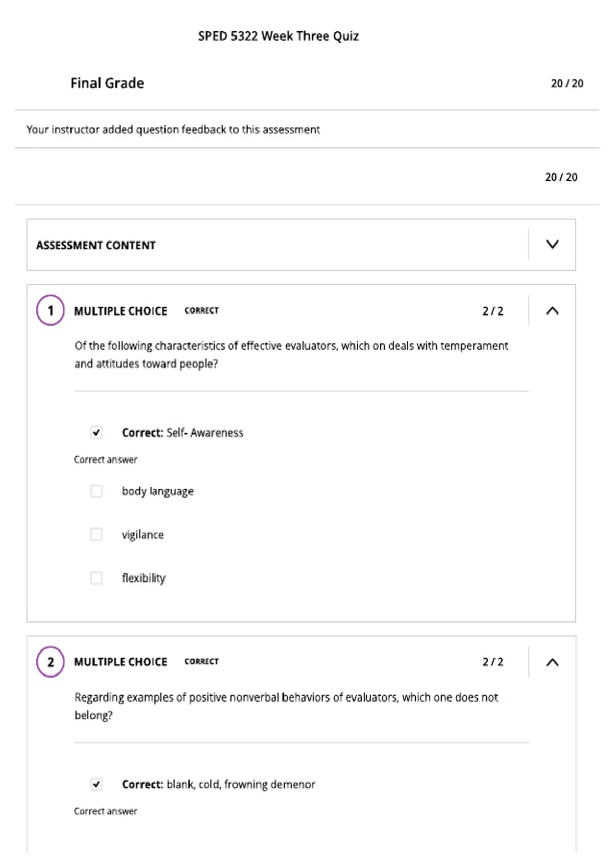Viewport: 613px width, 868px height.
Task: Click the Final Grade 20 / 20 score
Action: pos(567,83)
